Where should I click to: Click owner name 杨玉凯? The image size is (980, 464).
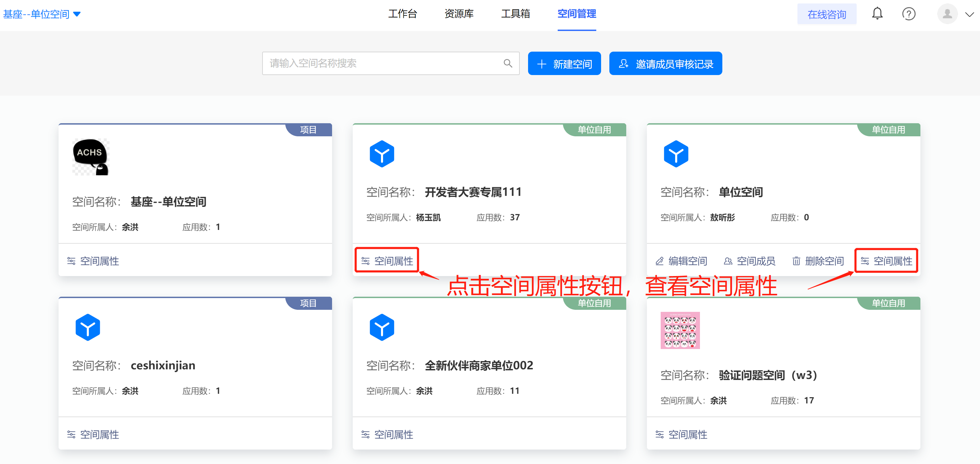coord(428,217)
